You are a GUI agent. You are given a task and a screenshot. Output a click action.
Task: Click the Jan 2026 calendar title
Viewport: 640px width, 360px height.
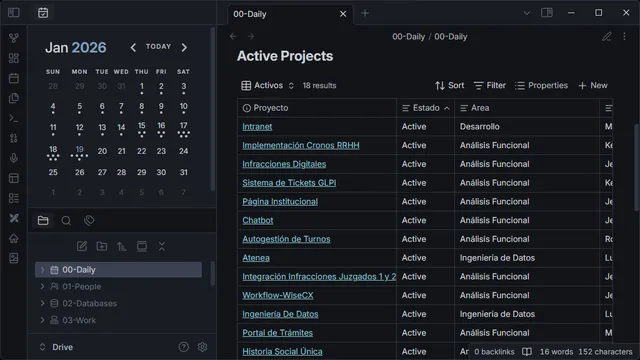point(76,48)
